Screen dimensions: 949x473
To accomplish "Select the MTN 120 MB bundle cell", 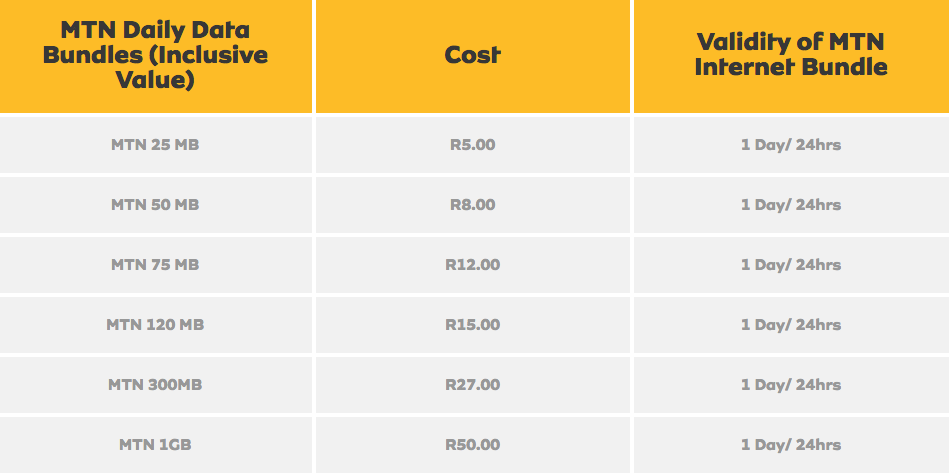I will (156, 324).
